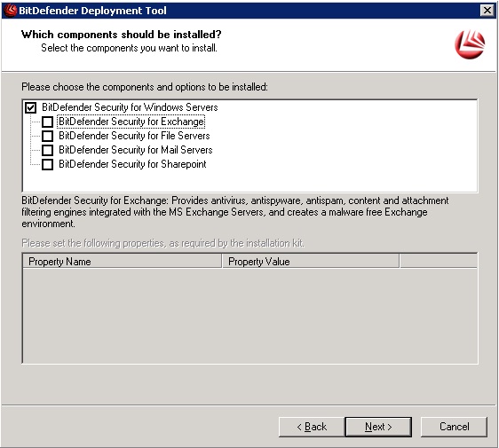Close the BitDefender Deployment Tool window
Viewport: 499px width, 448px height.
click(487, 11)
